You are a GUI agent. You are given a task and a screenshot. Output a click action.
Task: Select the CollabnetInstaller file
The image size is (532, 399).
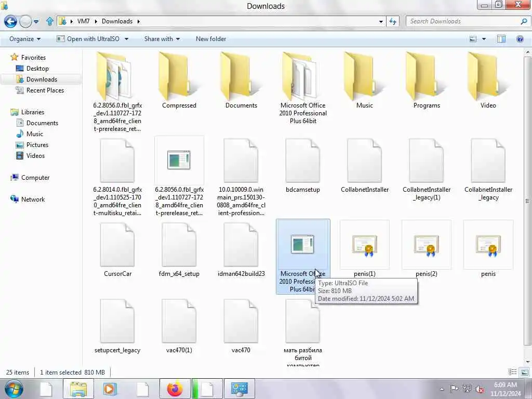(x=364, y=166)
